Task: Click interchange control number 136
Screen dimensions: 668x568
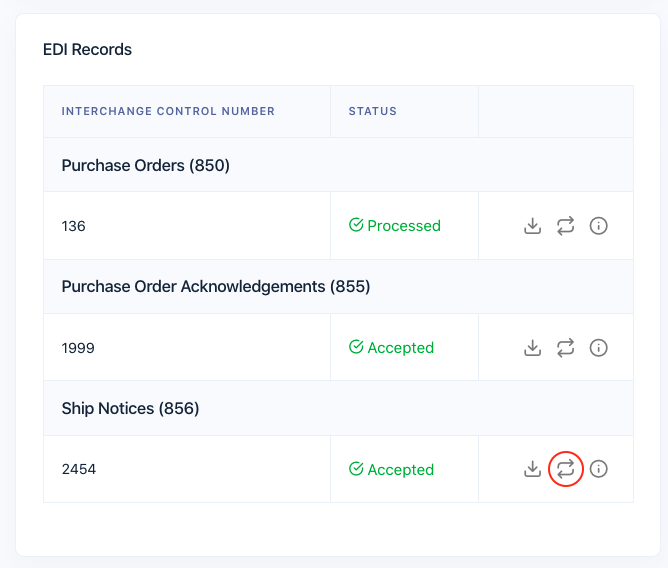Action: 74,226
